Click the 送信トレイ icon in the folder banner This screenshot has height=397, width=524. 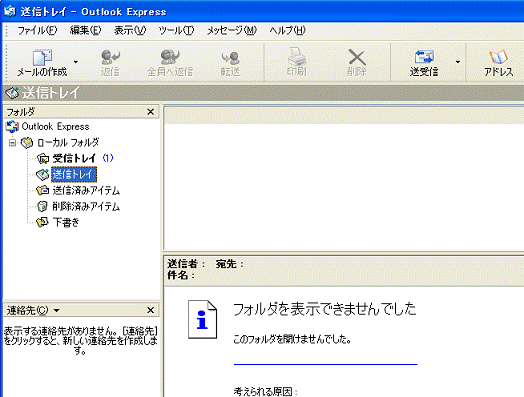(x=12, y=93)
